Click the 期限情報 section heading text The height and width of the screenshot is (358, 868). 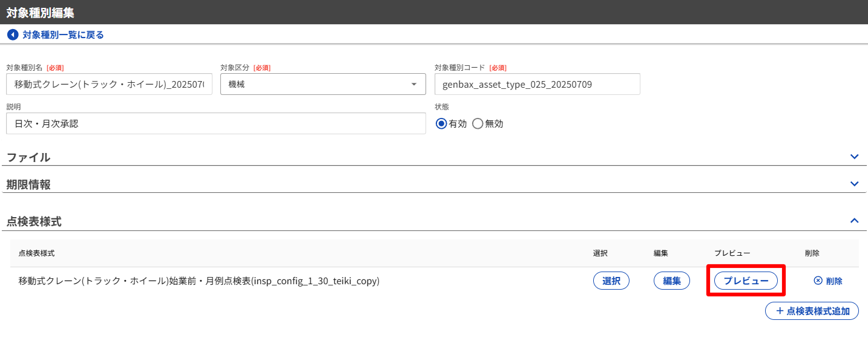[28, 184]
